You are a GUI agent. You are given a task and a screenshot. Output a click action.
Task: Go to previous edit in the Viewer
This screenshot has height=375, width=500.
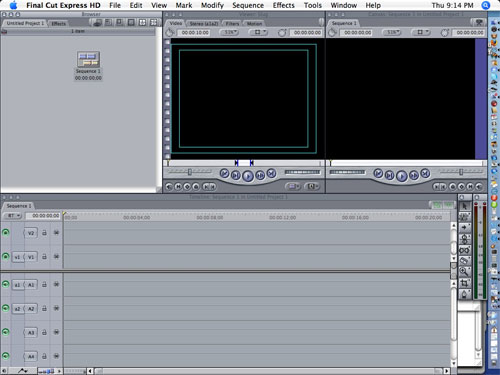pyautogui.click(x=224, y=173)
